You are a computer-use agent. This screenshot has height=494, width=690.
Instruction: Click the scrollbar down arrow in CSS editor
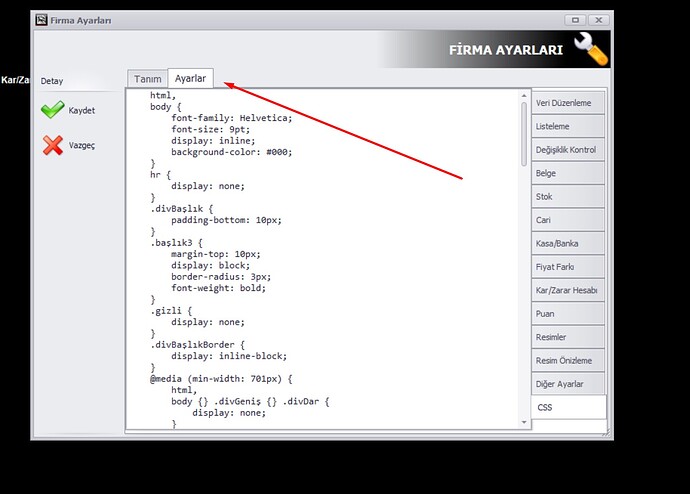click(x=524, y=422)
